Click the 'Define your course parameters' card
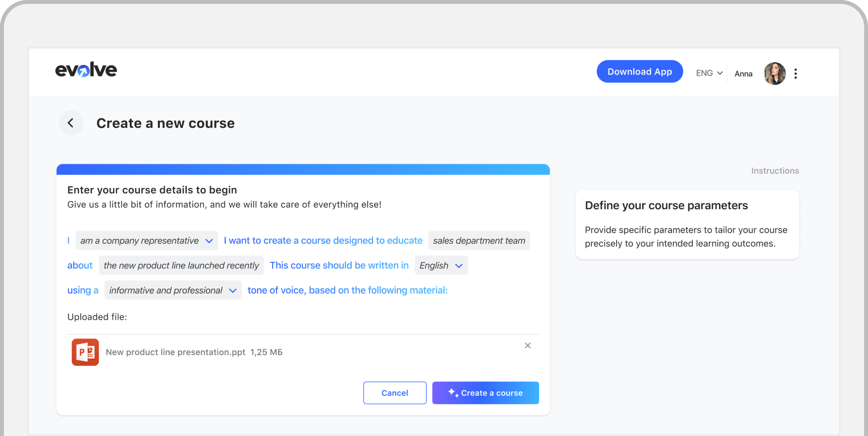 tap(687, 224)
